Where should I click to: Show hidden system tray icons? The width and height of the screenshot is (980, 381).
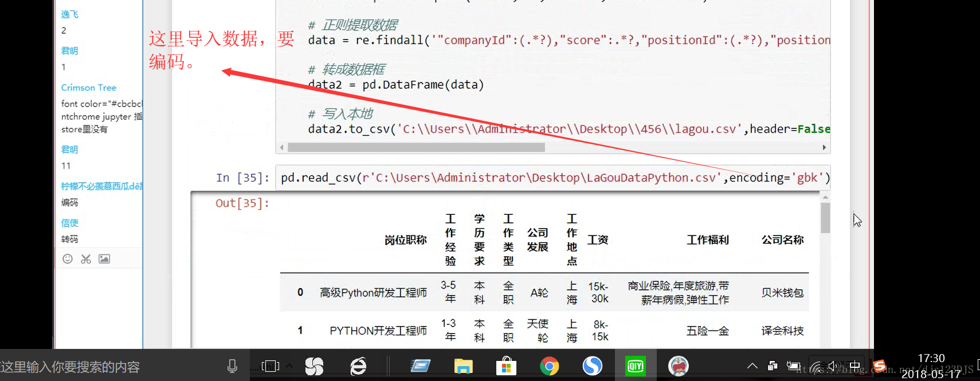752,366
